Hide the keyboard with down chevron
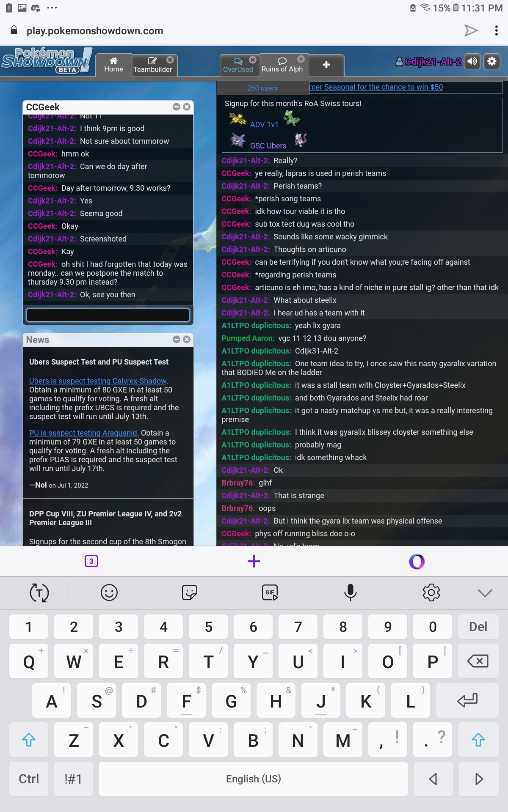 coord(485,593)
